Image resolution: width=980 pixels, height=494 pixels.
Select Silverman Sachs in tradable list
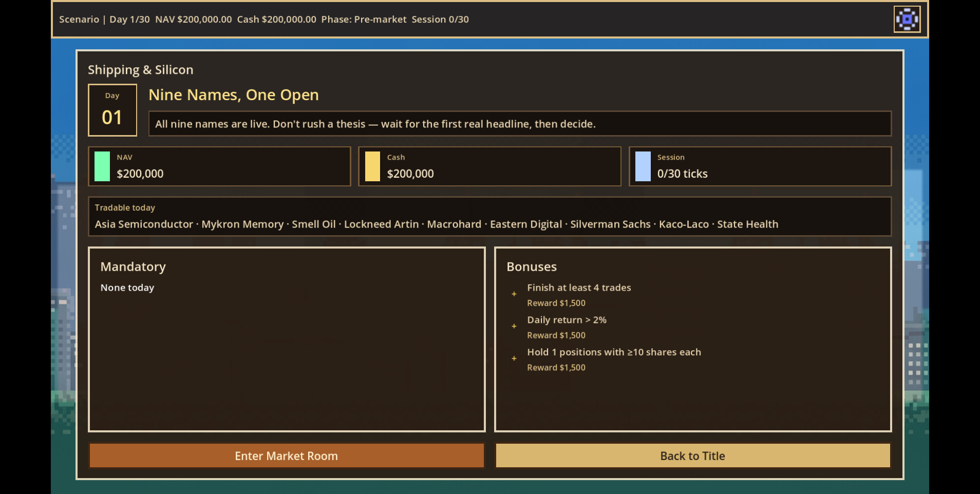pos(611,224)
